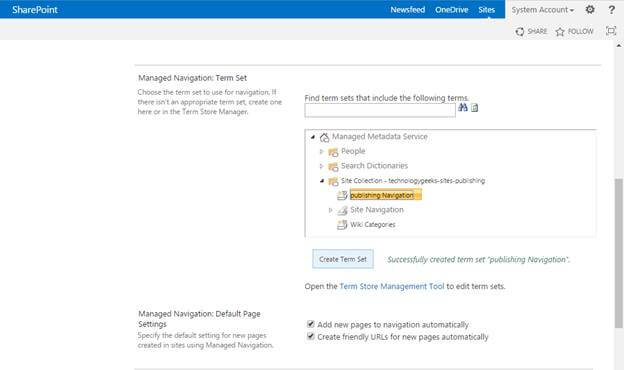
Task: Select the Wiki Categories term set
Action: tap(372, 224)
